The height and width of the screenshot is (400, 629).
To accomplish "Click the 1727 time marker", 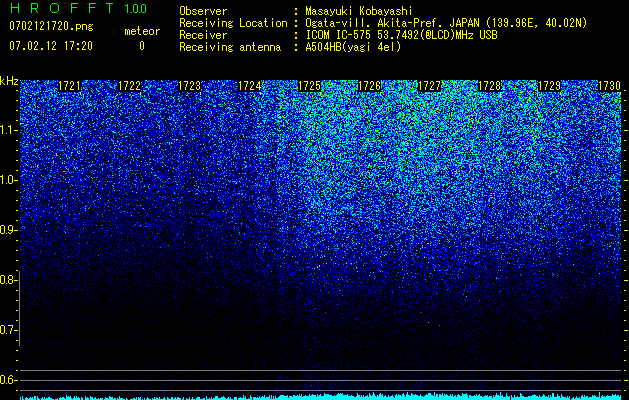I will click(430, 86).
